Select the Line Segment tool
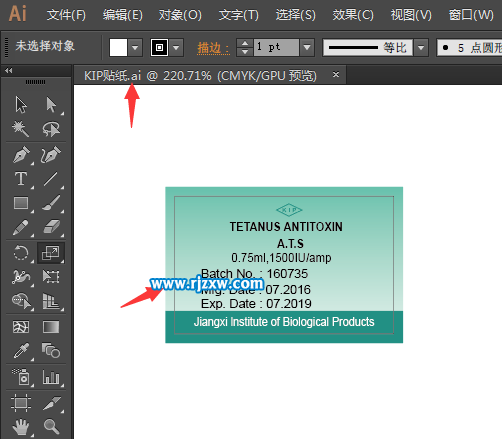 51,179
